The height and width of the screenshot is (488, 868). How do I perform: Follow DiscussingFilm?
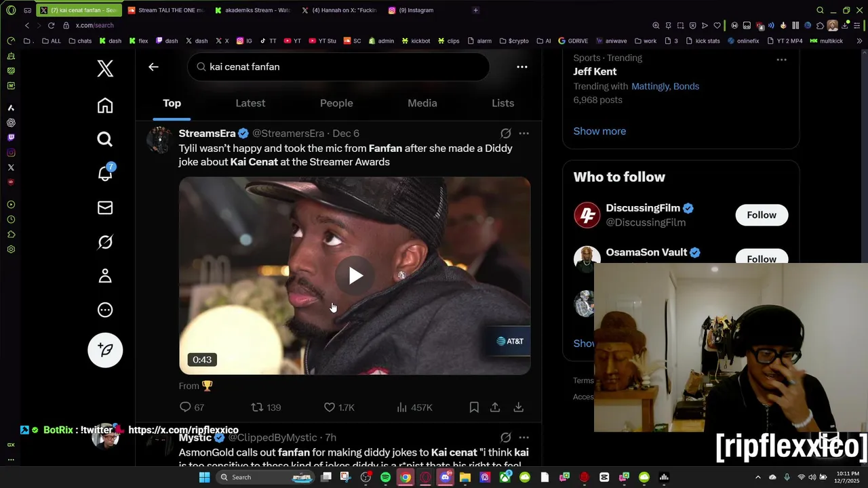point(762,215)
